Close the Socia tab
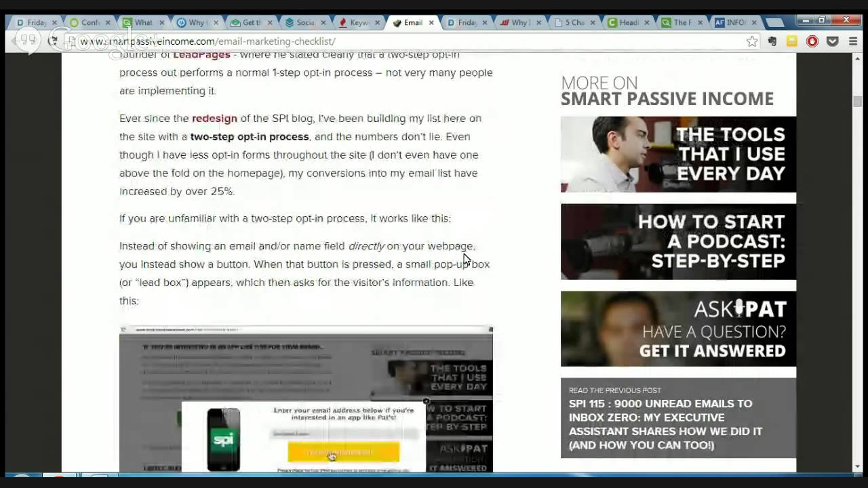This screenshot has height=488, width=868. pyautogui.click(x=323, y=22)
